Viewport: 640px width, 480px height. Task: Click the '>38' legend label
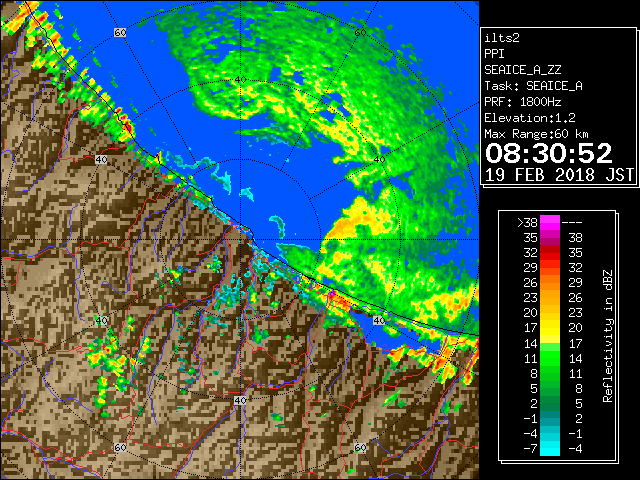(528, 222)
